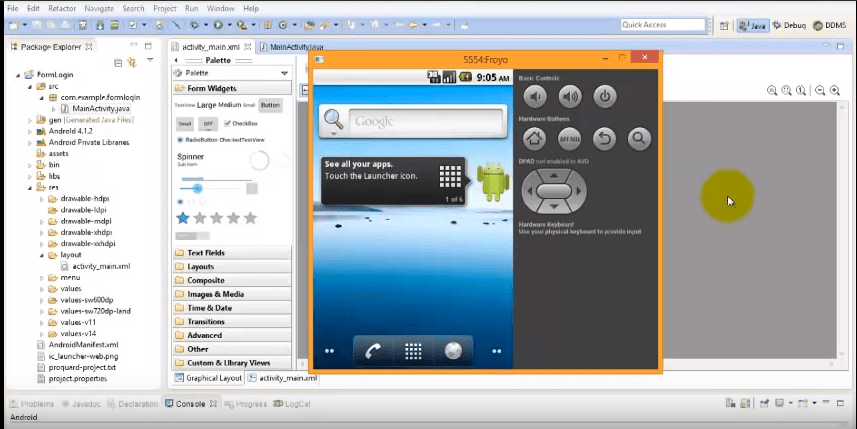The image size is (857, 429).
Task: Tap the phone dialer icon in emulator
Action: [373, 351]
